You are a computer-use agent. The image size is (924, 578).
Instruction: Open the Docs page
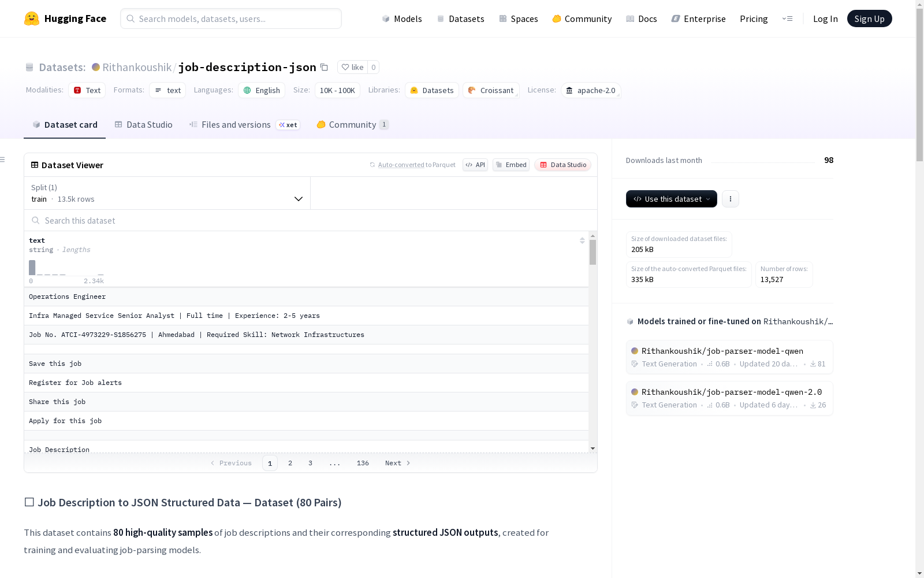[642, 18]
